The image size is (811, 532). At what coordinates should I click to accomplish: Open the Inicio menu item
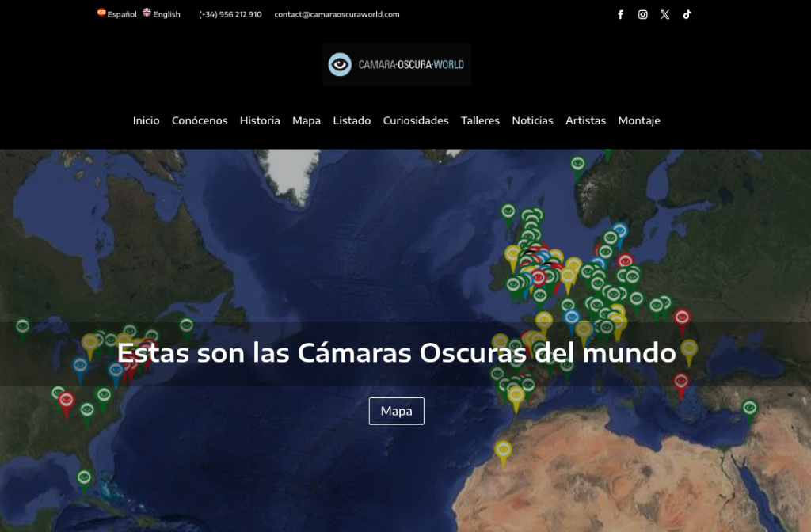click(146, 120)
